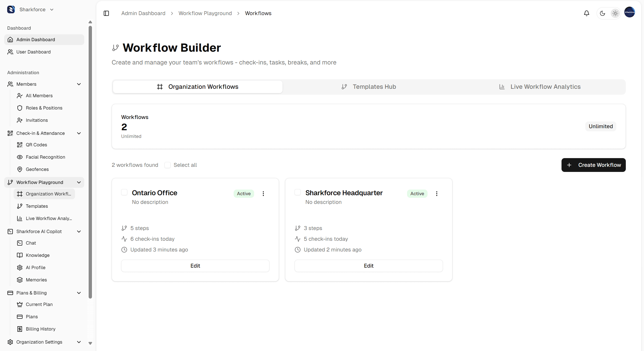
Task: Open Ontario Office more options menu
Action: click(263, 194)
